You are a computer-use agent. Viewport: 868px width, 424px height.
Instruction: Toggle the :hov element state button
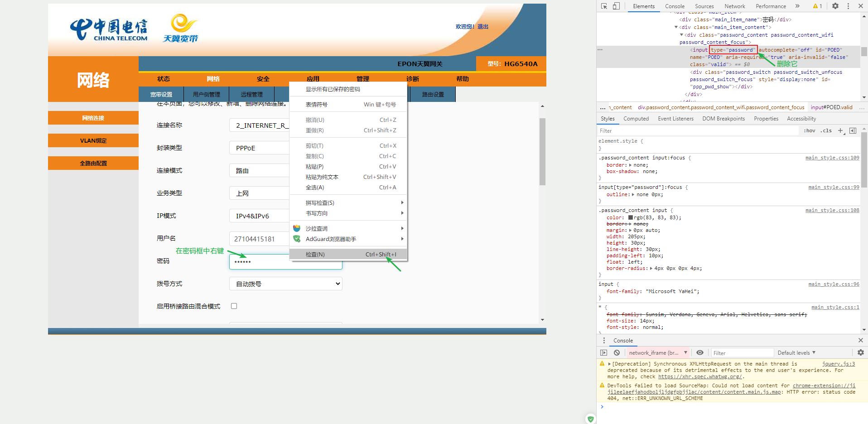810,130
